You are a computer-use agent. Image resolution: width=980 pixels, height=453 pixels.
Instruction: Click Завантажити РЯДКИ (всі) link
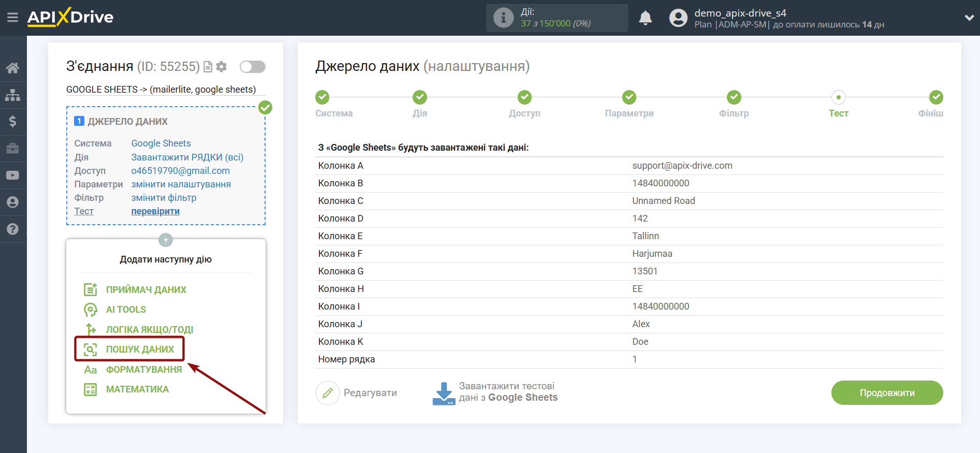point(187,157)
